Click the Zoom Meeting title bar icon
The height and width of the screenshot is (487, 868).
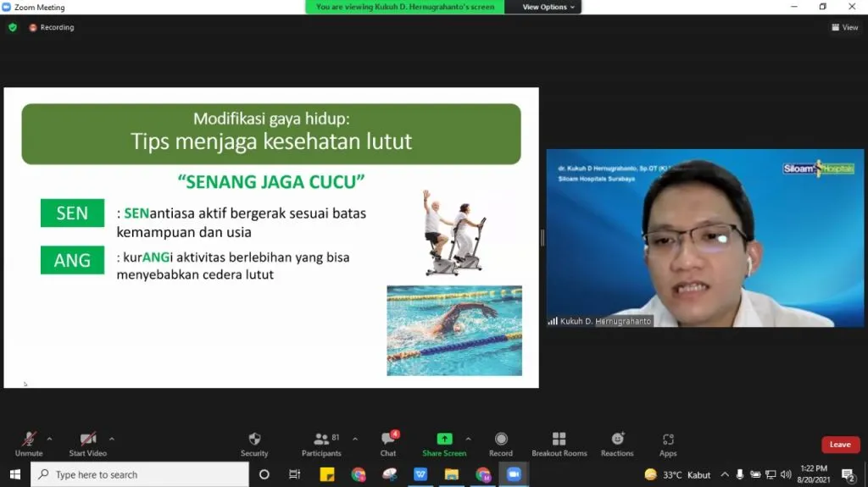(6, 7)
